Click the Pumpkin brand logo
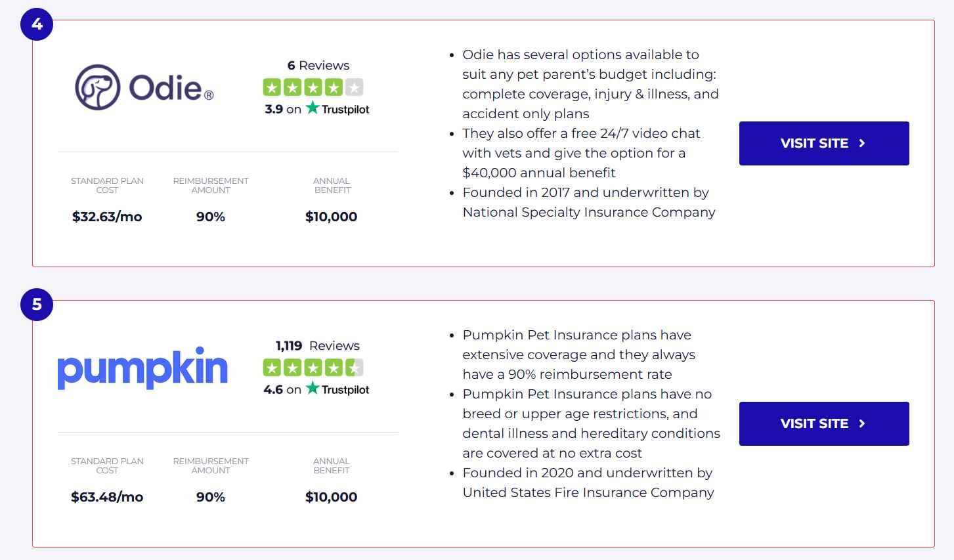This screenshot has width=954, height=560. pyautogui.click(x=142, y=368)
